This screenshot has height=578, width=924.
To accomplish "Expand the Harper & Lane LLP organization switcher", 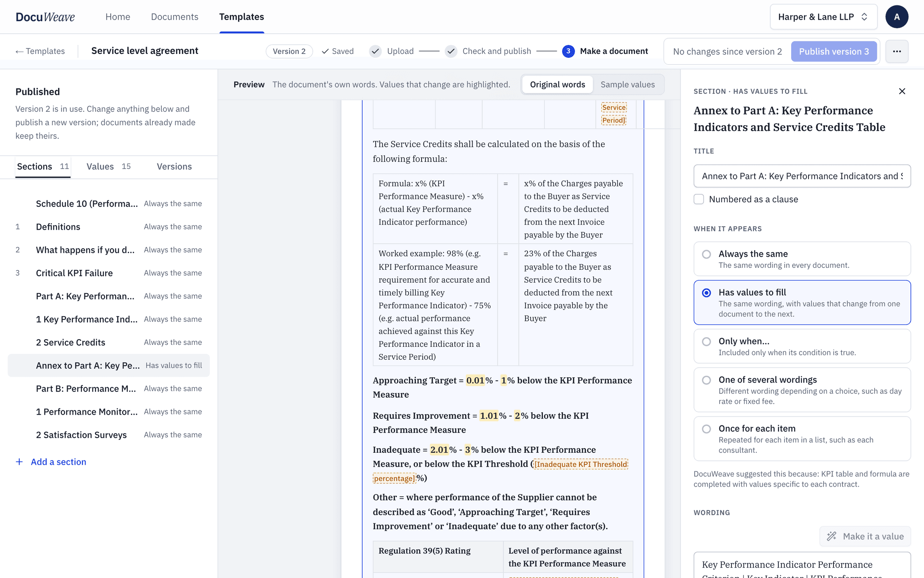I will pyautogui.click(x=824, y=17).
